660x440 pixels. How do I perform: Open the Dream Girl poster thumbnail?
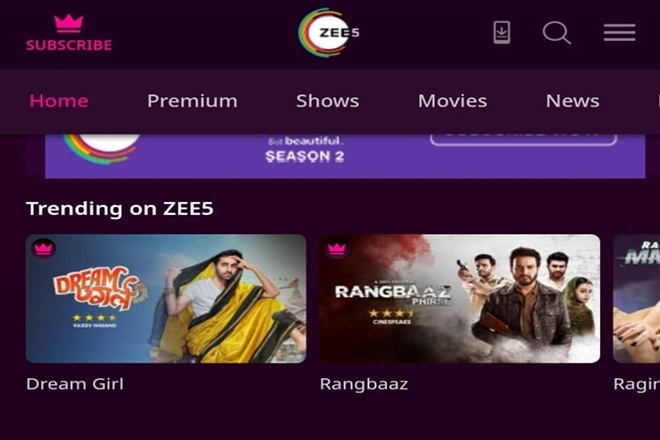pos(166,299)
